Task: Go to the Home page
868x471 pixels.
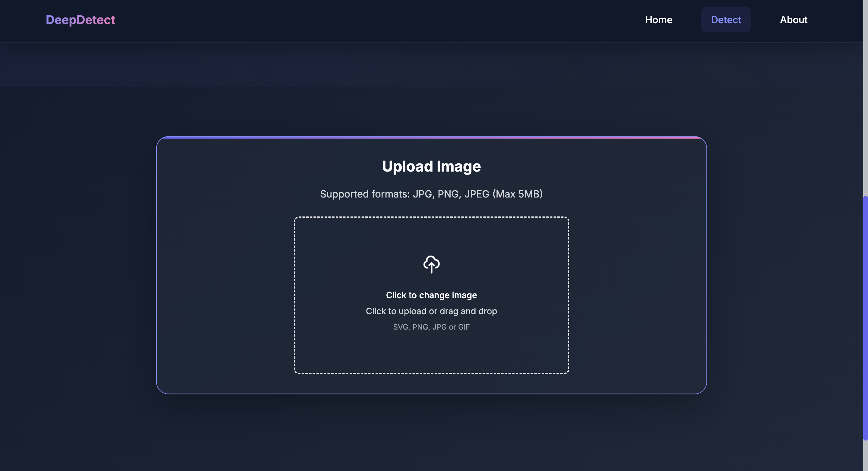Action: (659, 20)
